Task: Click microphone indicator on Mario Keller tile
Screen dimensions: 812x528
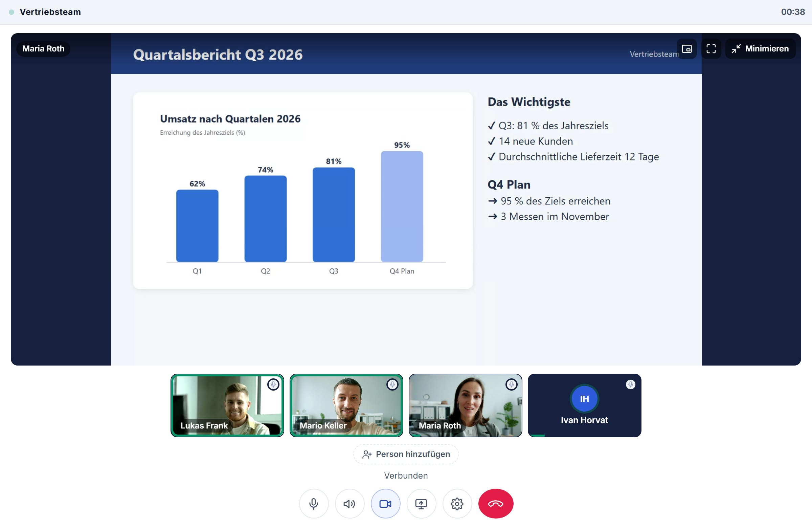Action: click(x=392, y=384)
